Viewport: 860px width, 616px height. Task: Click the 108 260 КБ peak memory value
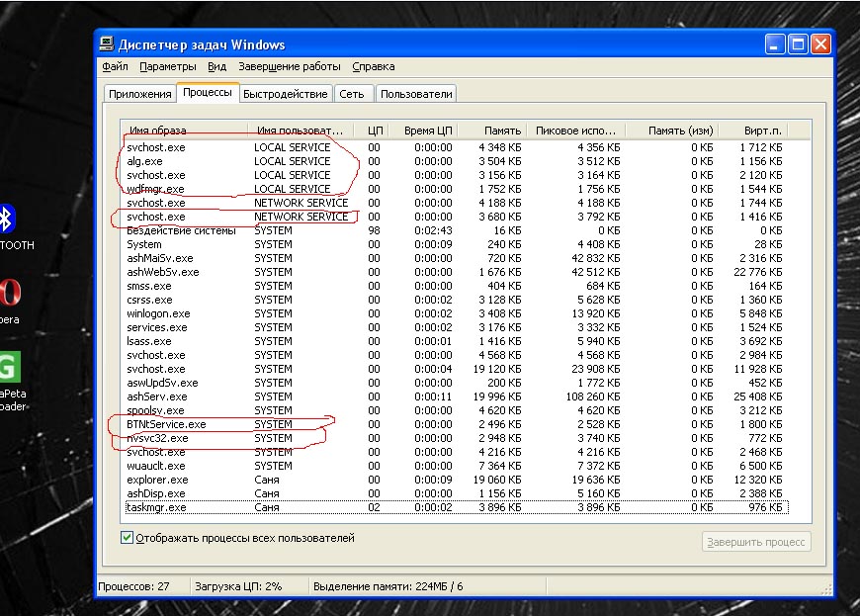click(x=593, y=396)
